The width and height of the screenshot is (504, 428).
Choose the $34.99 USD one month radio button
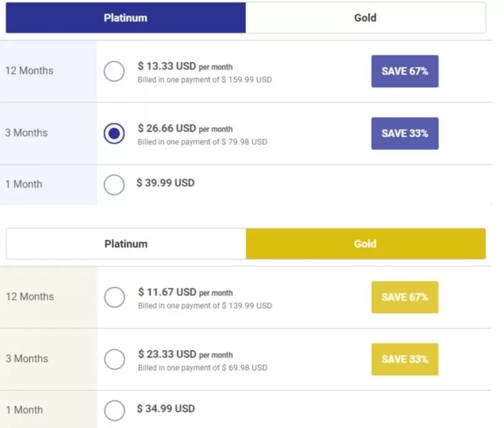[x=114, y=410]
